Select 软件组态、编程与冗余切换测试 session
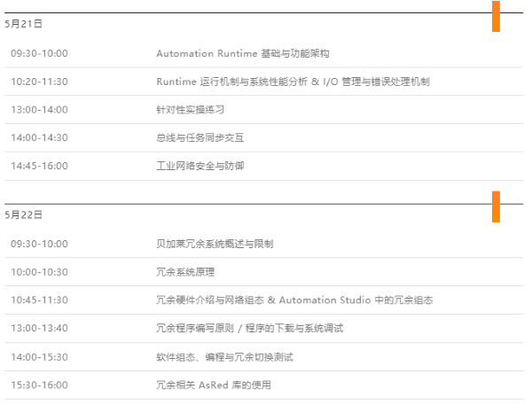 point(224,357)
